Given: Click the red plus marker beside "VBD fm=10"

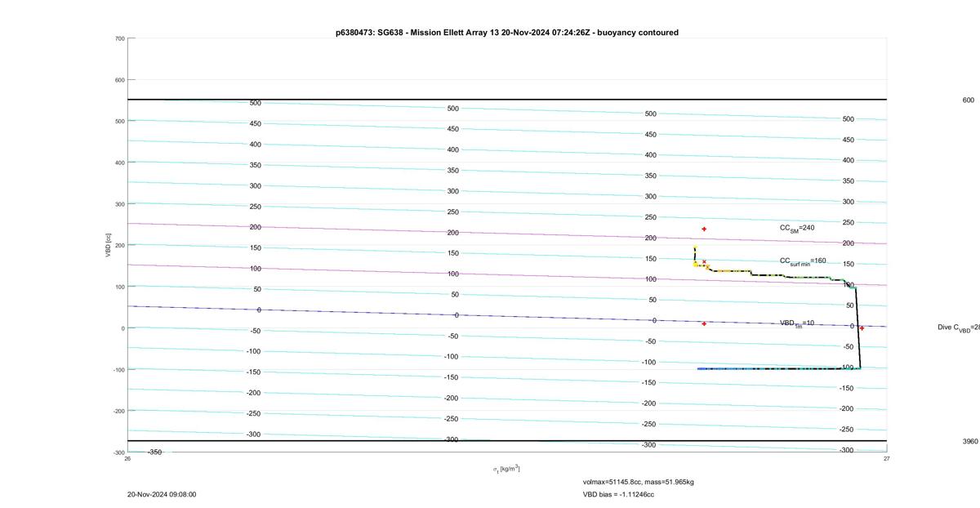Looking at the screenshot, I should click(704, 323).
